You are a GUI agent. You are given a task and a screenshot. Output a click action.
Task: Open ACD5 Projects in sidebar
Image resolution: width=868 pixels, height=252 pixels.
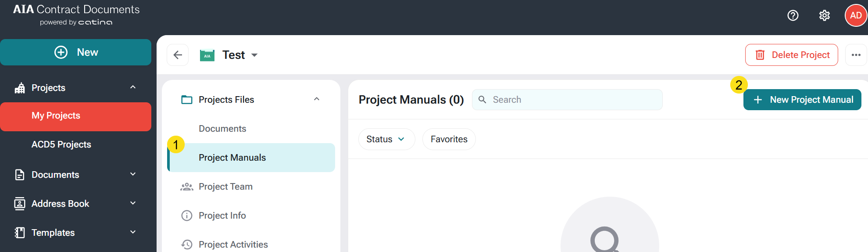point(61,144)
